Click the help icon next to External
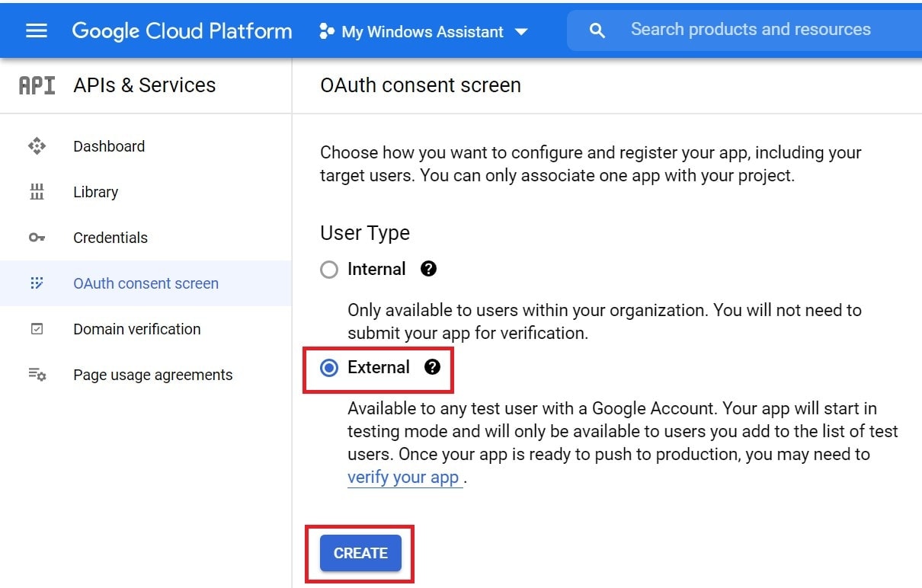The image size is (922, 588). 433,367
